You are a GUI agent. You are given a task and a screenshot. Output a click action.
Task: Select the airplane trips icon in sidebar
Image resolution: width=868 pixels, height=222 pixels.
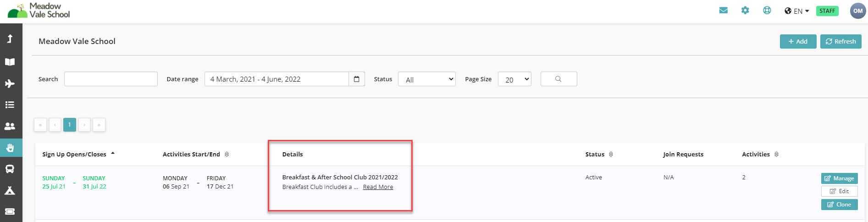click(x=10, y=83)
